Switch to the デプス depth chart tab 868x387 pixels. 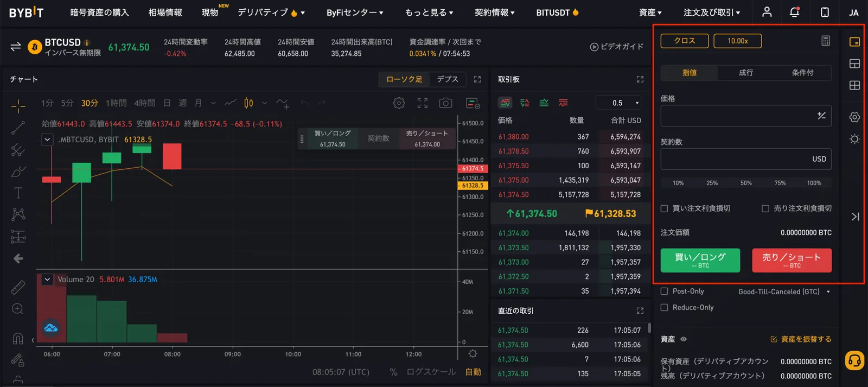coord(448,79)
